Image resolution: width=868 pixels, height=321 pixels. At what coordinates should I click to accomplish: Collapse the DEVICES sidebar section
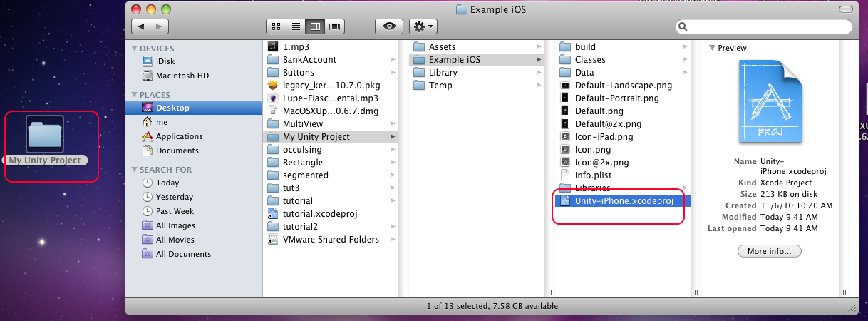(x=135, y=49)
